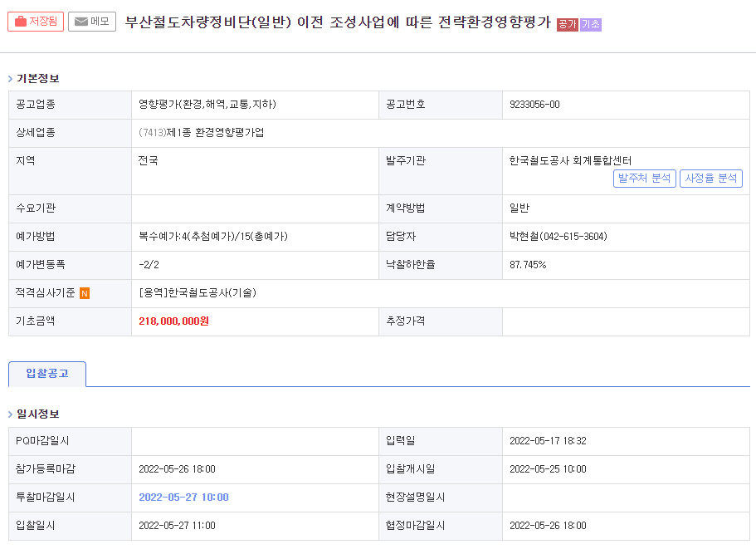Click 상세업종 value 제1종 환경영향평가업

point(215,133)
